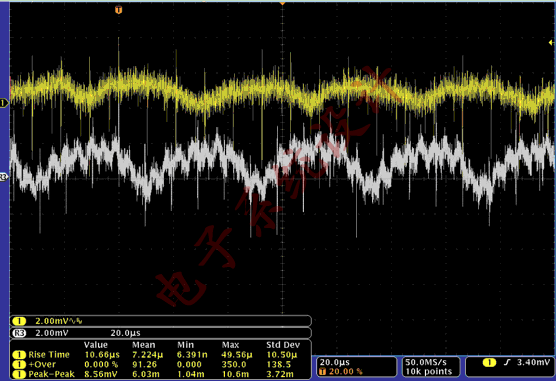Image resolution: width=556 pixels, height=381 pixels.
Task: Click the Peak-Peak value 8.56mV
Action: pos(101,374)
